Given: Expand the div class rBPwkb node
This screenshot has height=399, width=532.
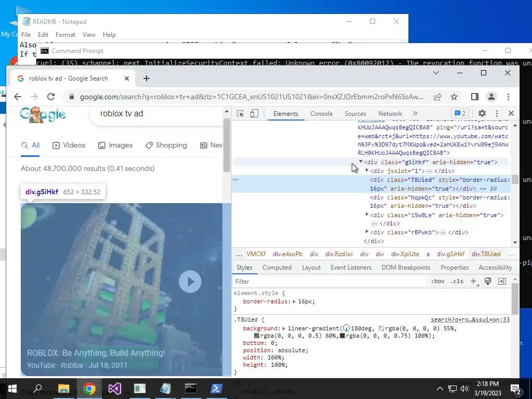Looking at the screenshot, I should [x=367, y=232].
